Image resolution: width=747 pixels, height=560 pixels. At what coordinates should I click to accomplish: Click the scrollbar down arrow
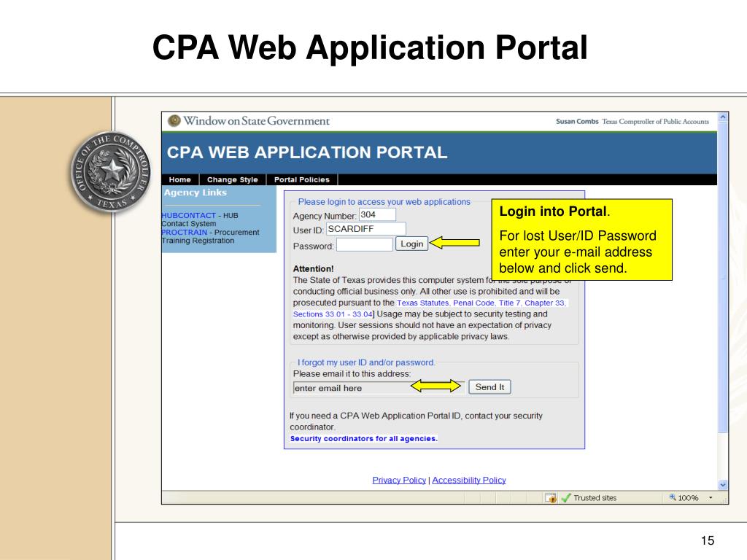(723, 485)
